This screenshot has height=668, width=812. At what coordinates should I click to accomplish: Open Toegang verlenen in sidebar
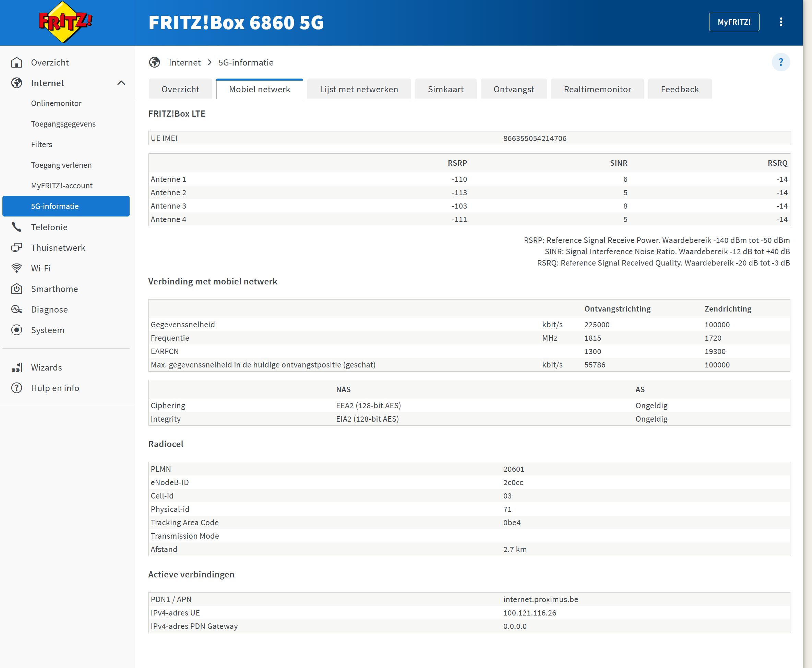point(61,165)
